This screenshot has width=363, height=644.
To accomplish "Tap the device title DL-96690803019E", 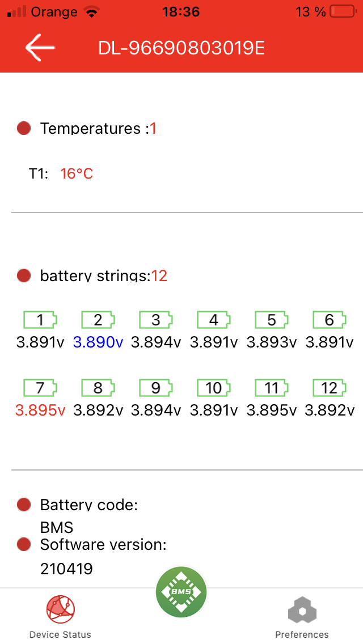I will [181, 48].
